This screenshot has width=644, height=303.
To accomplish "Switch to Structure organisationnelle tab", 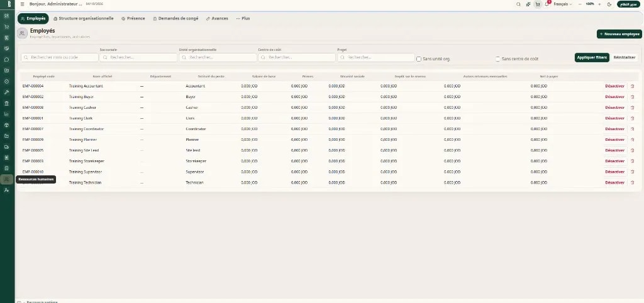I will 84,18.
